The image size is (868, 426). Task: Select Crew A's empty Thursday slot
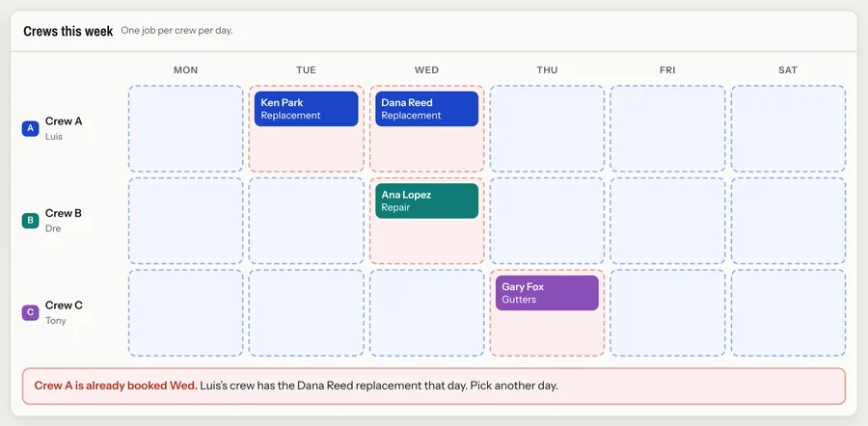pos(547,128)
